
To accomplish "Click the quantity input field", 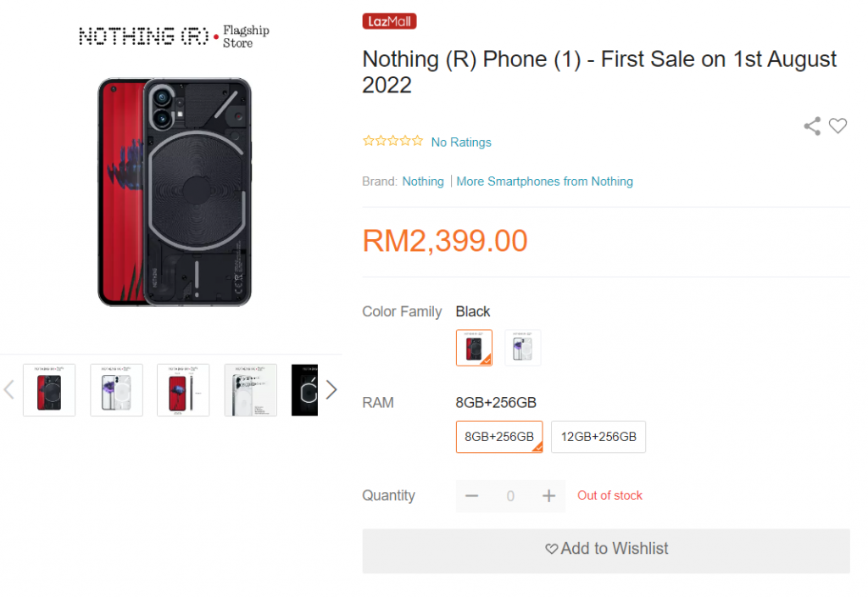I will point(510,496).
